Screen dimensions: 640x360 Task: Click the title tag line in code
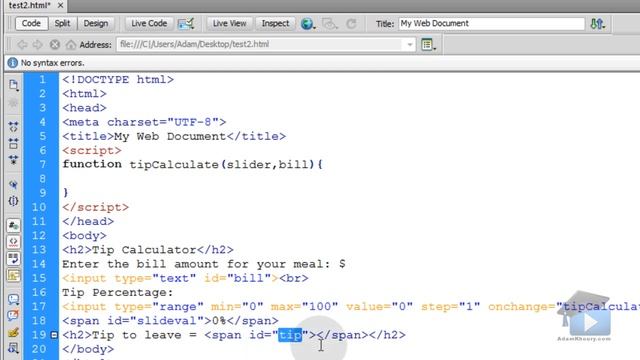click(x=174, y=136)
